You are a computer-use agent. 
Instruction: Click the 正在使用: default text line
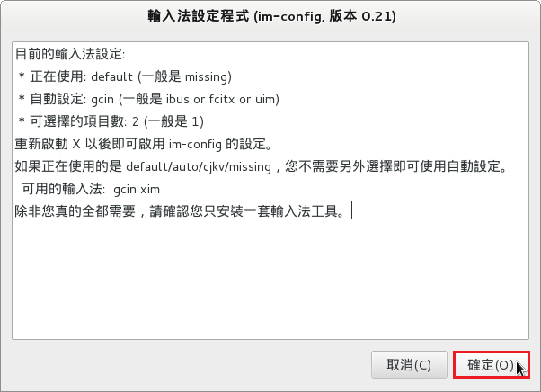pyautogui.click(x=124, y=76)
